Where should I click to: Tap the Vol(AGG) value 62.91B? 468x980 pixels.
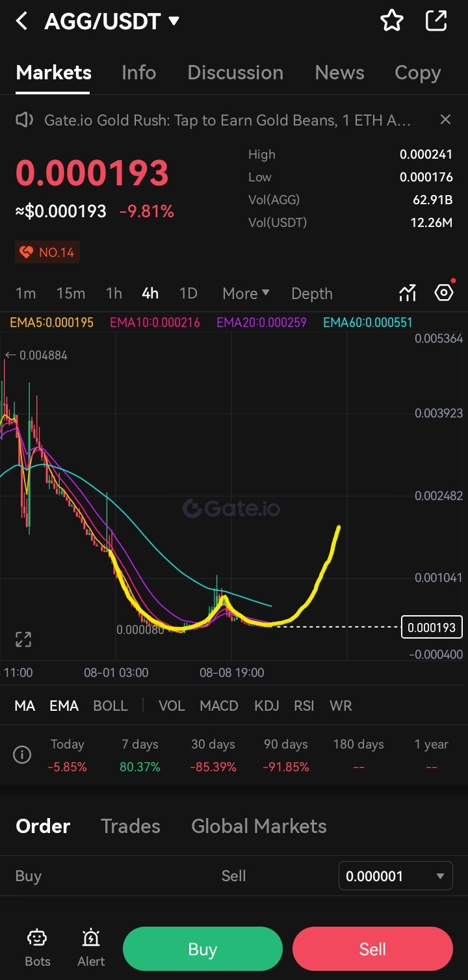[432, 200]
